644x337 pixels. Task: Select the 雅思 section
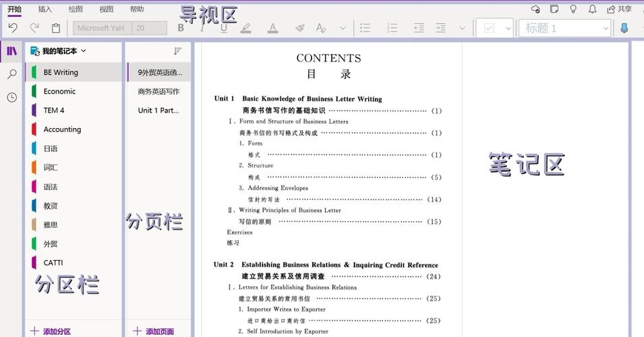pyautogui.click(x=74, y=224)
